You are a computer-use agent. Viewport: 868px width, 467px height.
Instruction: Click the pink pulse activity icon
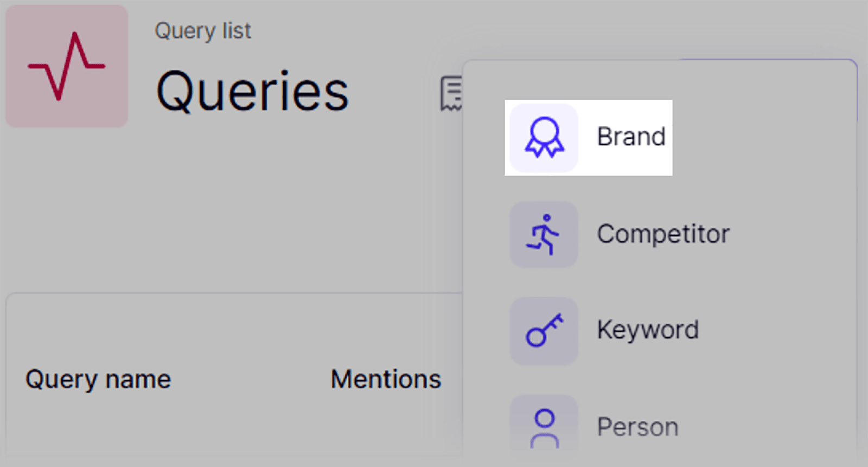point(66,66)
